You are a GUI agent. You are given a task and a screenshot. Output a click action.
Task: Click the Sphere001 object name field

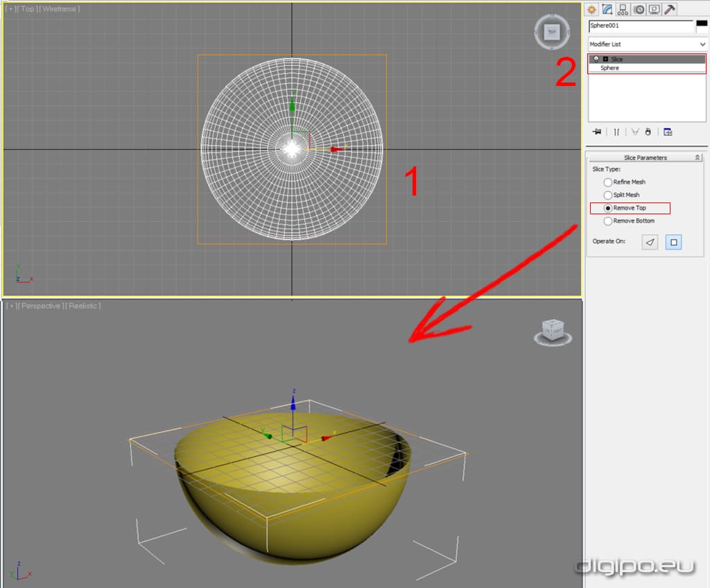coord(640,26)
